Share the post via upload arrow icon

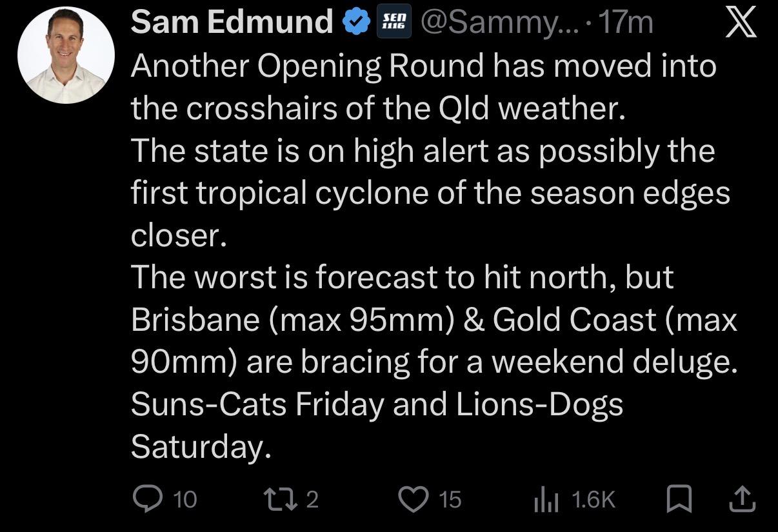pos(743,498)
